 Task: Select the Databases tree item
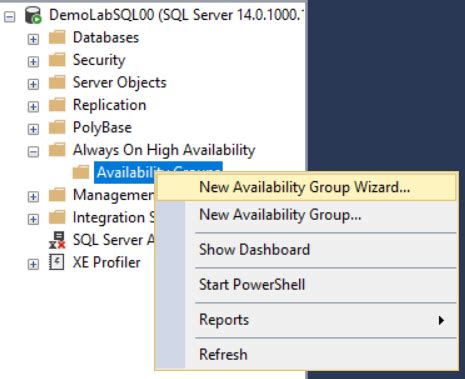point(106,37)
